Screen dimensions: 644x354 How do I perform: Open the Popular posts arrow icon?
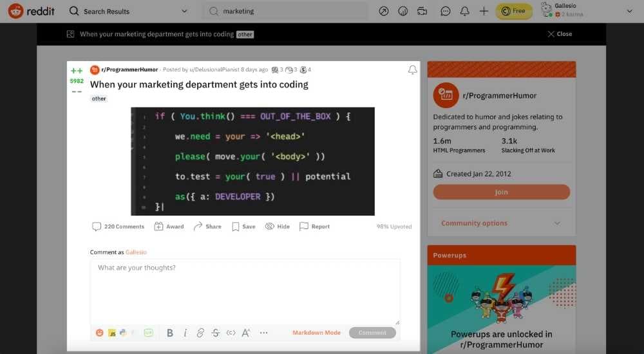(x=384, y=12)
